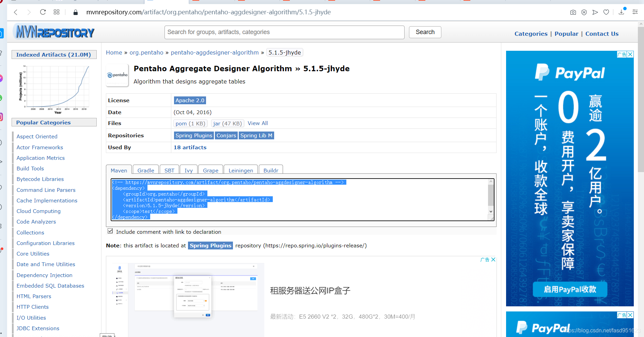
Task: Click the workspace grid icon beside refresh
Action: (57, 12)
